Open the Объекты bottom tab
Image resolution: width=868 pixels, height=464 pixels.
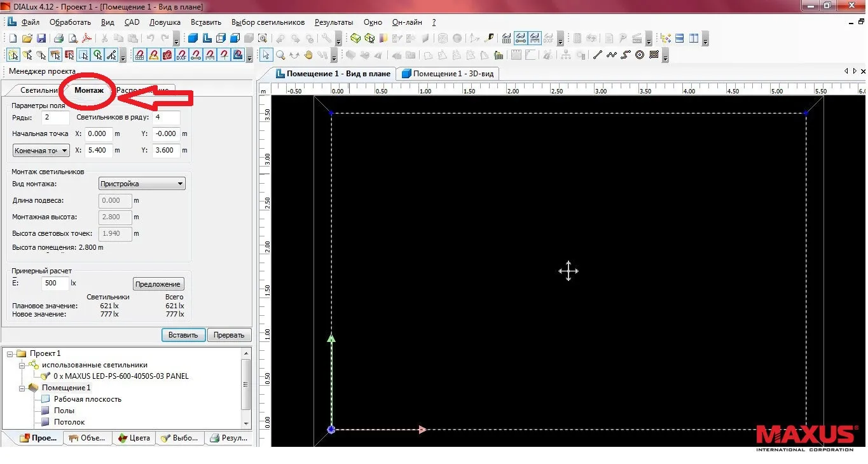click(86, 438)
